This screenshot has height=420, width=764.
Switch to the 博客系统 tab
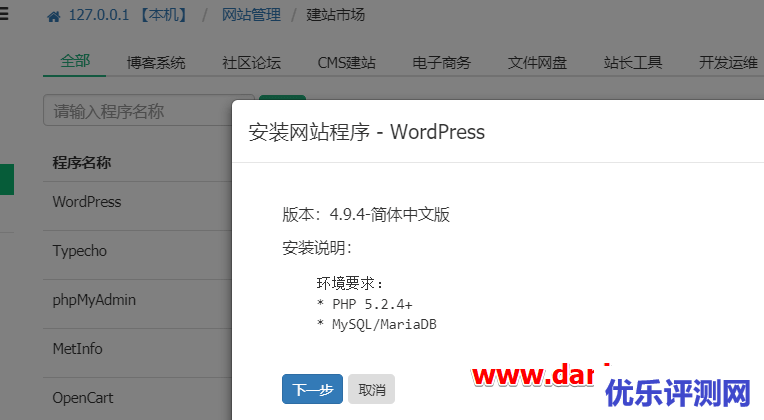tap(156, 62)
